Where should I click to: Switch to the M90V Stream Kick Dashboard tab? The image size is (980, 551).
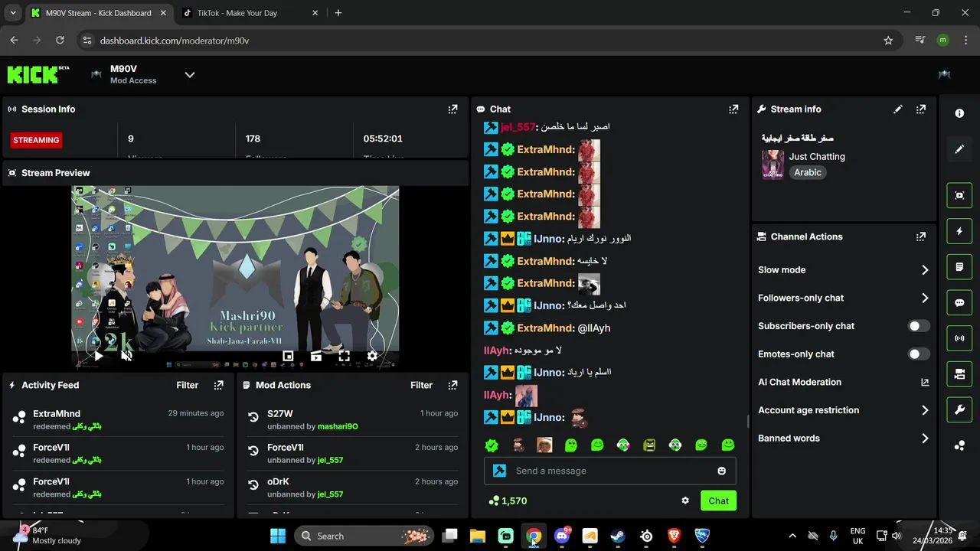(100, 13)
